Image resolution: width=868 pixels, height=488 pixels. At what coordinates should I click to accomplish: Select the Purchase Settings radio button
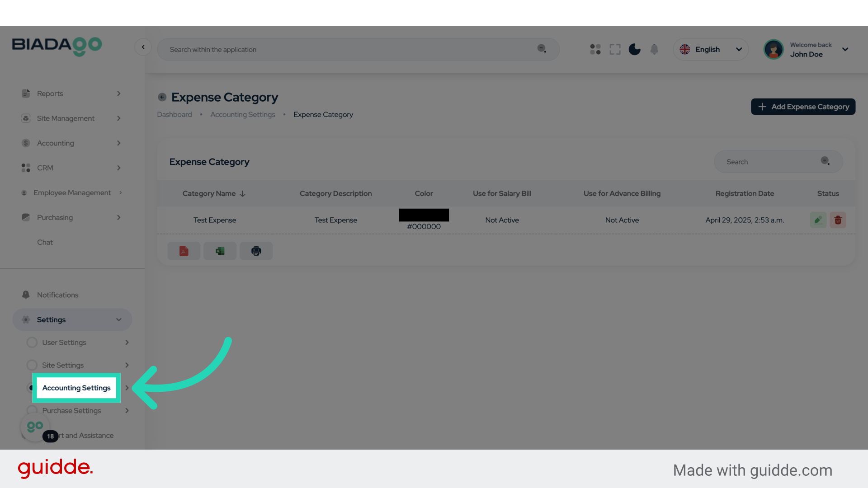[x=32, y=410]
